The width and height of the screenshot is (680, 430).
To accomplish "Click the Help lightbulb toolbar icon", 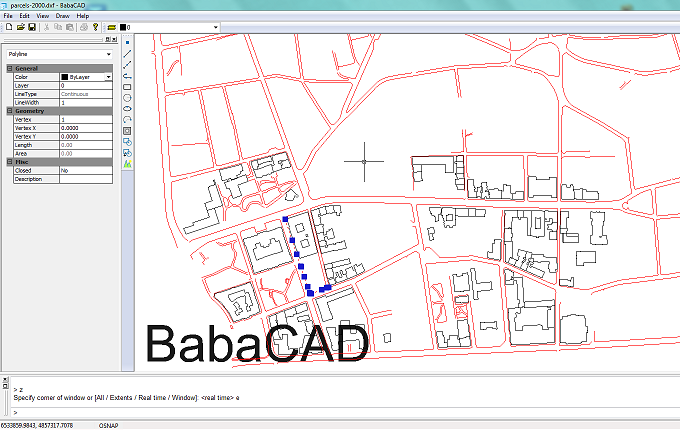I will tap(96, 27).
